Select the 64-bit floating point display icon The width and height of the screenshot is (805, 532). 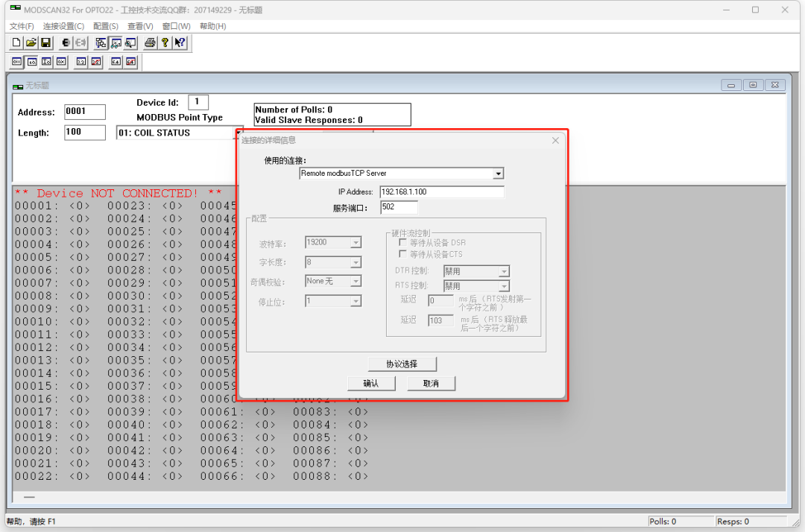point(130,62)
